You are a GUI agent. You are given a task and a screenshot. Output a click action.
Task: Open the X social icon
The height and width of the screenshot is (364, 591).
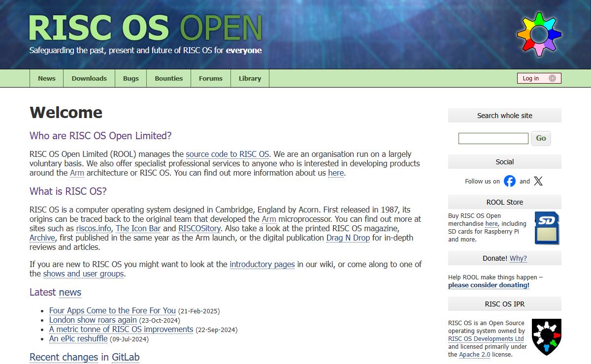(x=538, y=181)
